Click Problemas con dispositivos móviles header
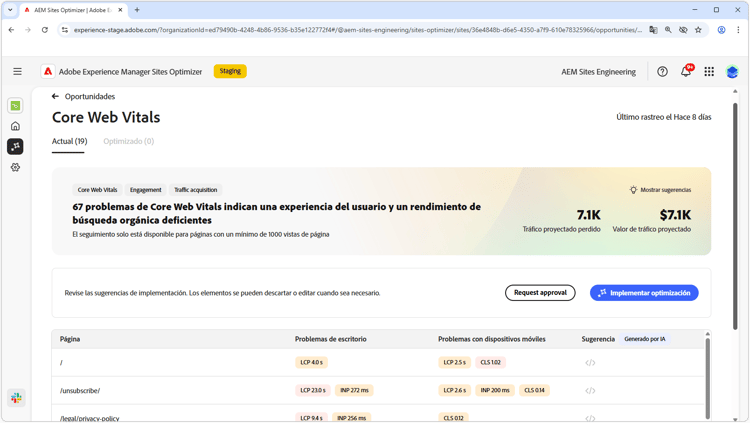Viewport: 750px width, 423px height. tap(492, 339)
